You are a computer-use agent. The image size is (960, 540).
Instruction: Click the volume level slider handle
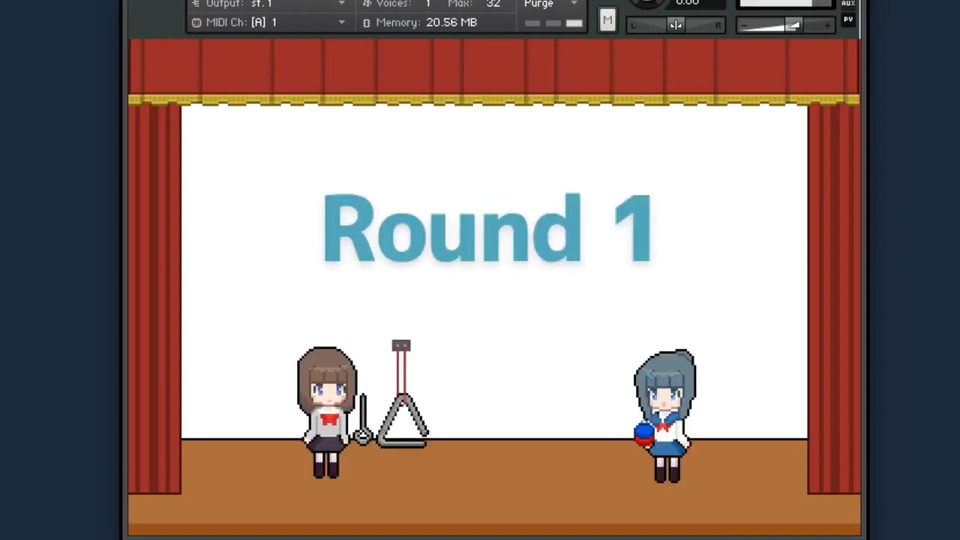tap(792, 25)
